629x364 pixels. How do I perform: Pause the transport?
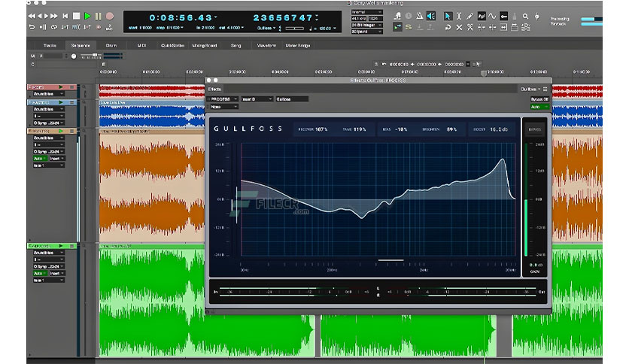pyautogui.click(x=99, y=16)
